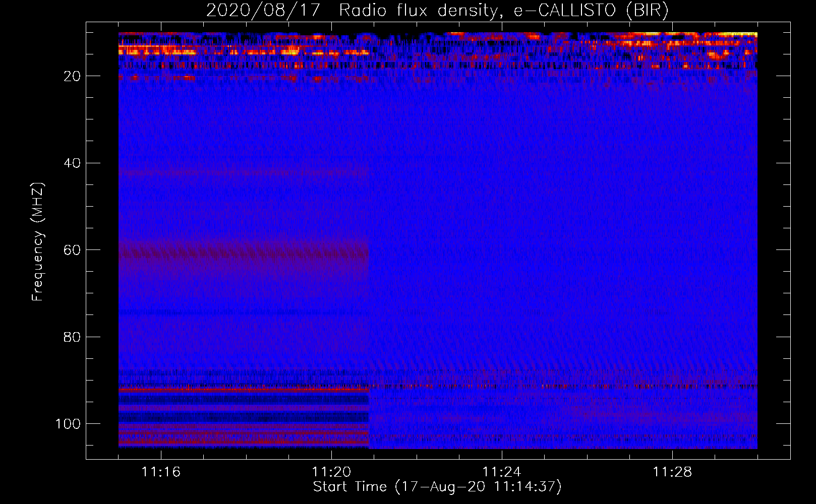Image resolution: width=816 pixels, height=504 pixels.
Task: Click the 11:24 time tick label
Action: tap(502, 472)
